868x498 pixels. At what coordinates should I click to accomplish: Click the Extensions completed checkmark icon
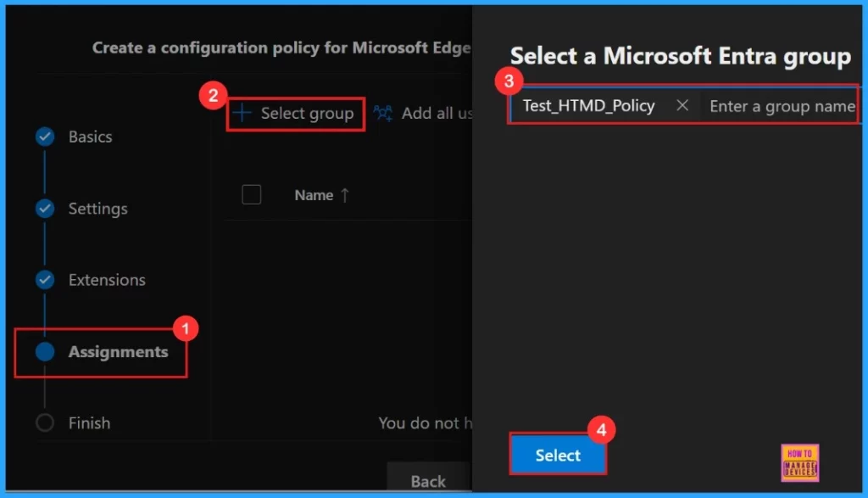click(x=45, y=280)
